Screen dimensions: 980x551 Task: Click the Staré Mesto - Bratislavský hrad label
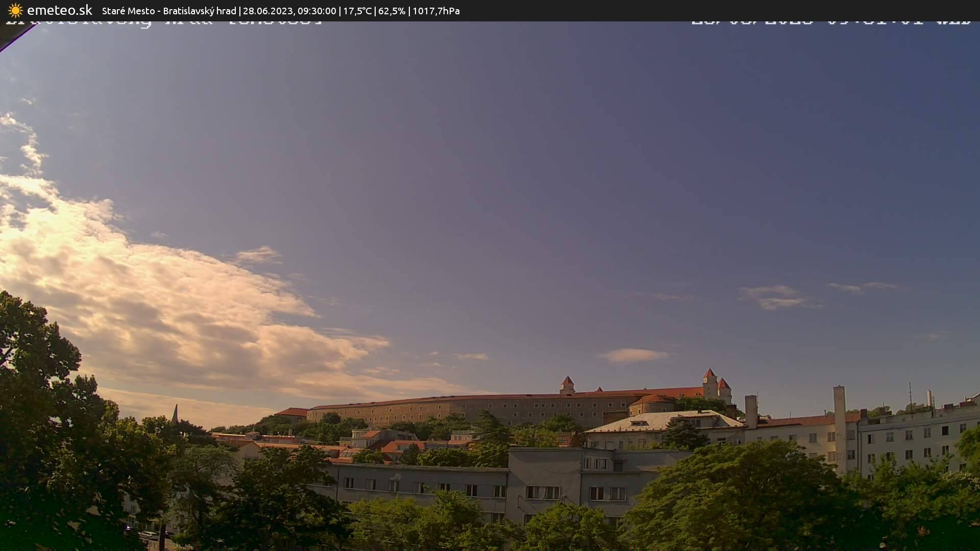click(x=168, y=10)
